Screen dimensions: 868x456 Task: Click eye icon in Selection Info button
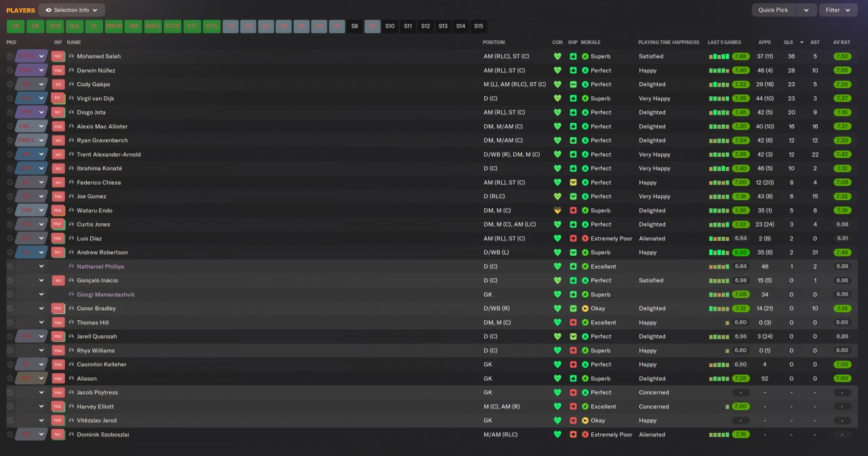point(48,10)
